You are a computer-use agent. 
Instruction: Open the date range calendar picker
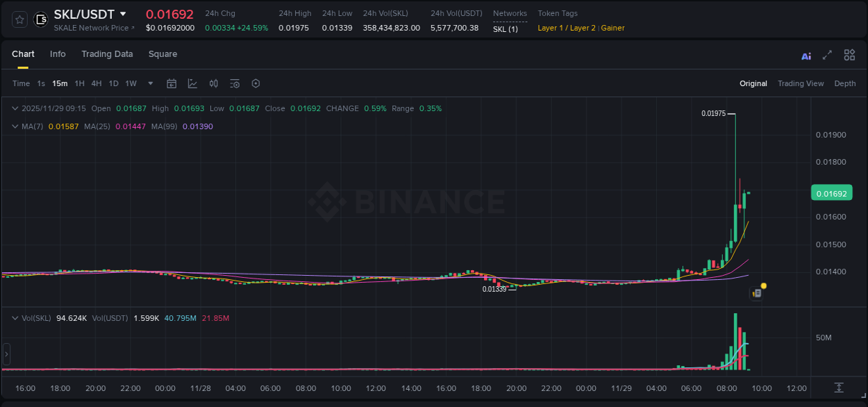coord(172,83)
